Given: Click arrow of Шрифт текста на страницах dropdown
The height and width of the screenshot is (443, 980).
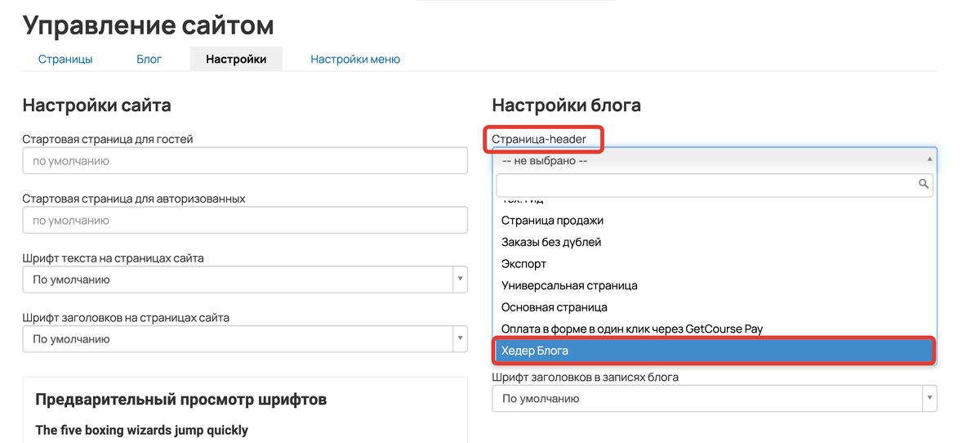Looking at the screenshot, I should click(x=460, y=280).
